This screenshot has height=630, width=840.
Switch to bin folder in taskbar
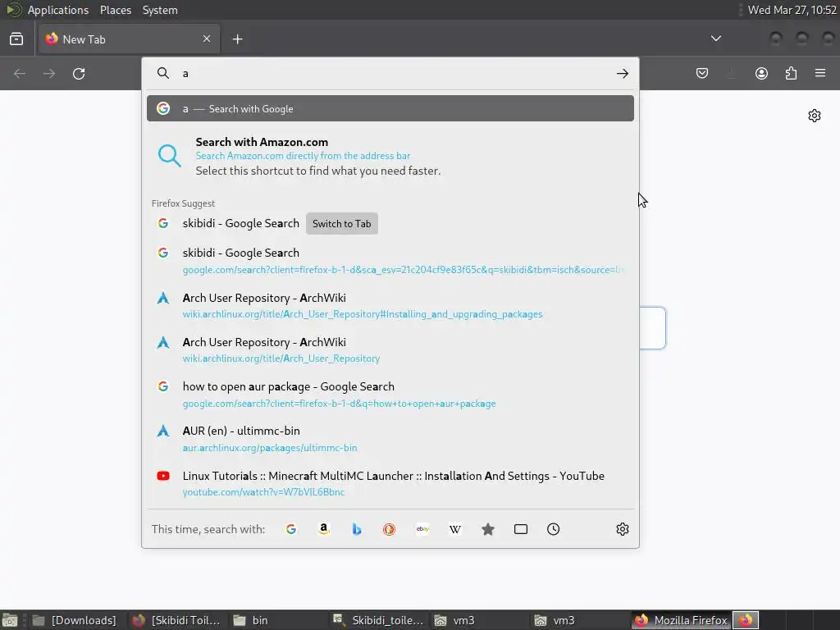tap(277, 620)
